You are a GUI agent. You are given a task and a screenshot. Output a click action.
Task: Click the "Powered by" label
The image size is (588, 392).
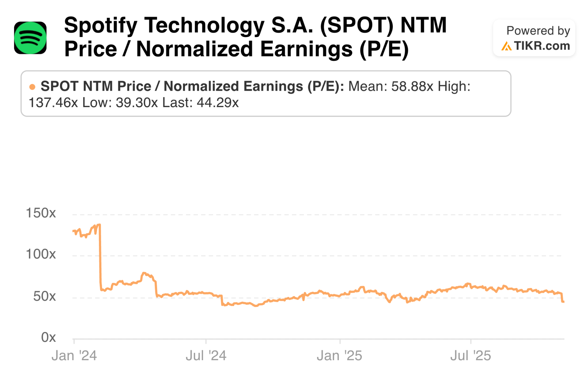(x=538, y=31)
